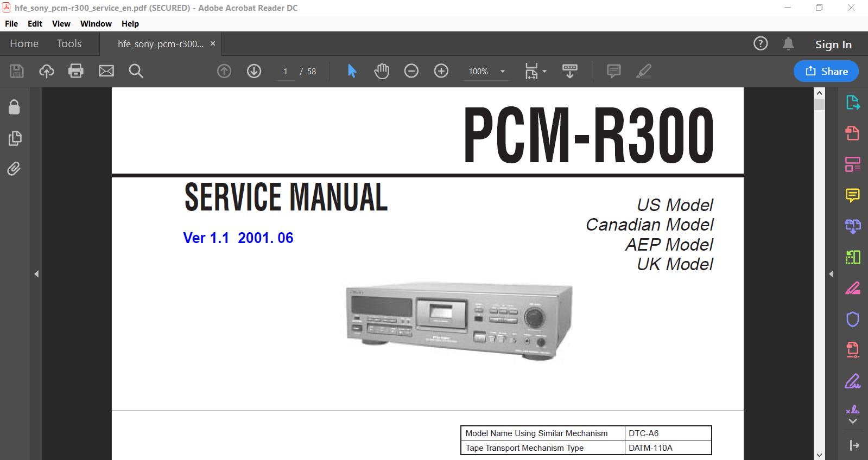Upload file to cloud icon

[x=47, y=71]
